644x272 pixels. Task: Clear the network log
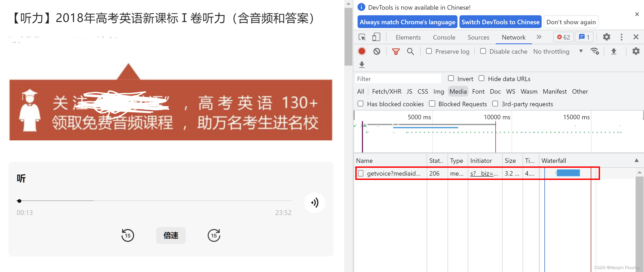376,51
